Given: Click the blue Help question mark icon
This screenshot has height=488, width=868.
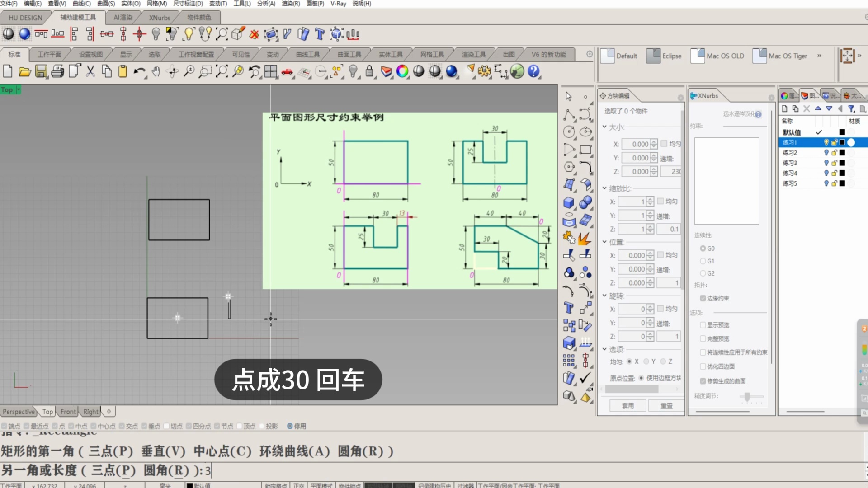Looking at the screenshot, I should 533,71.
